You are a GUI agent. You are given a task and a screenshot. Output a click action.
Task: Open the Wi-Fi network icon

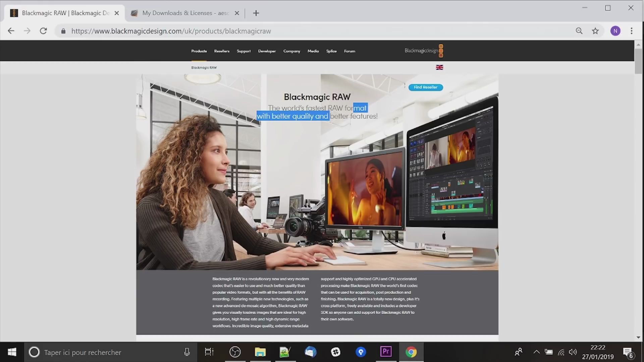click(x=561, y=352)
